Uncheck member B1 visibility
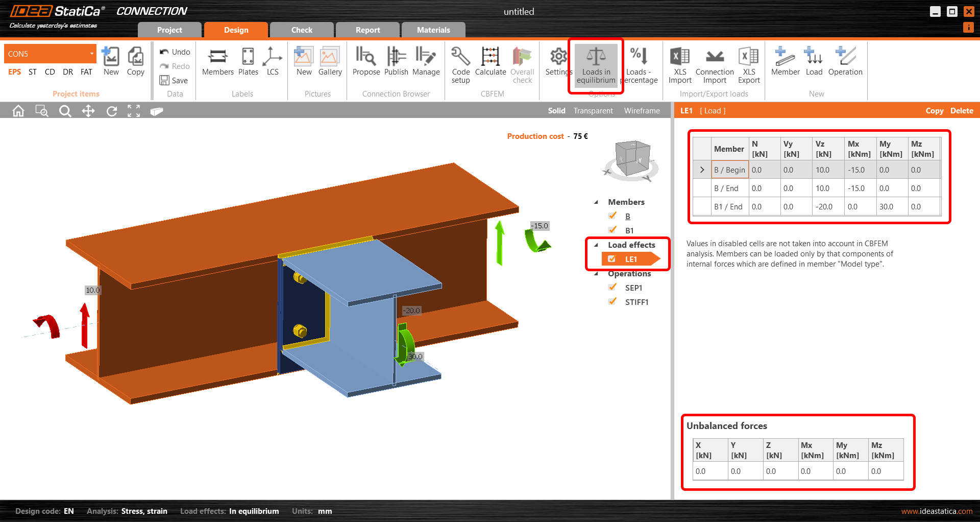This screenshot has width=980, height=522. click(x=612, y=230)
